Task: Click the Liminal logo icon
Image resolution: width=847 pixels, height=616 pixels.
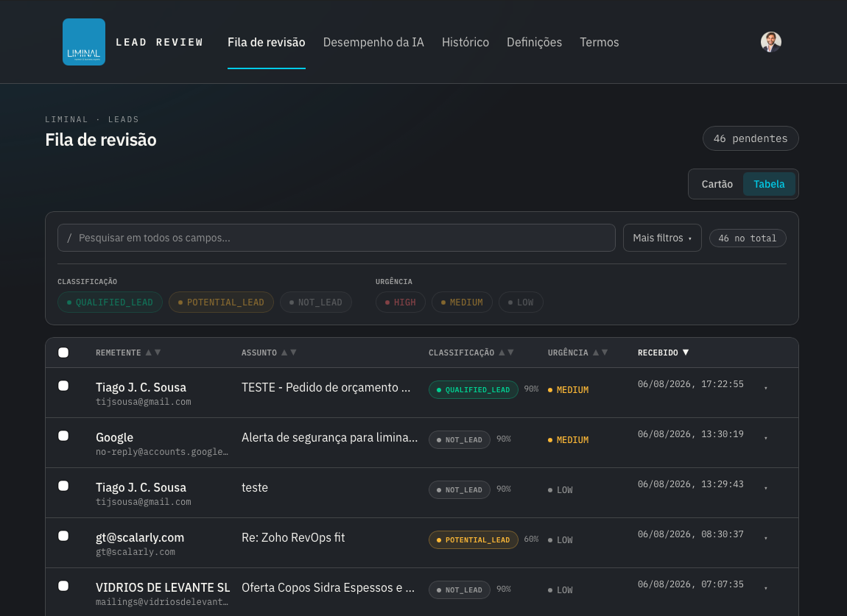Action: click(84, 42)
